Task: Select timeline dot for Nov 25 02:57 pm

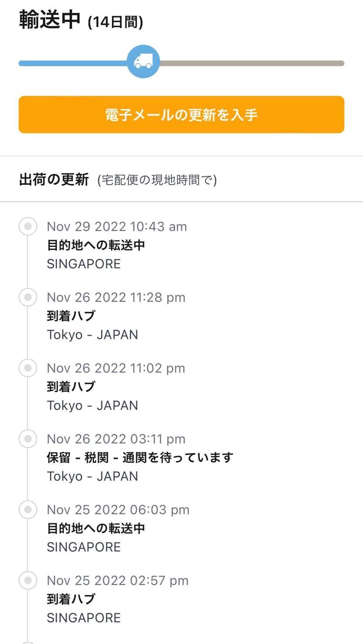Action: pyautogui.click(x=28, y=581)
